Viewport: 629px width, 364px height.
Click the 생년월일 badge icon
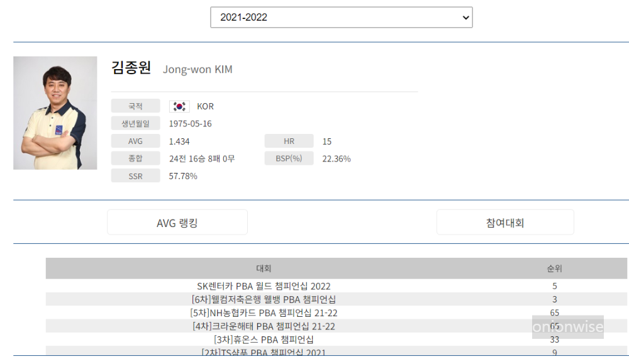(x=135, y=123)
